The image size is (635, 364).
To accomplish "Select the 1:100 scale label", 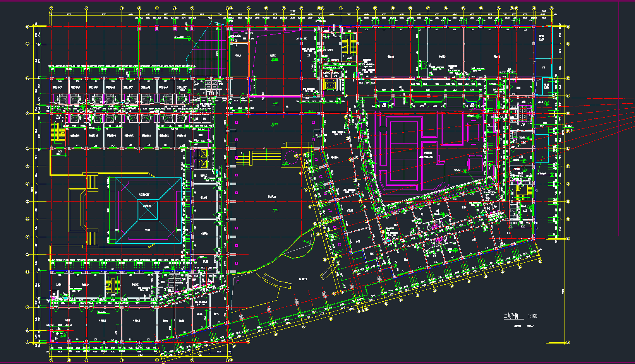I will point(532,316).
